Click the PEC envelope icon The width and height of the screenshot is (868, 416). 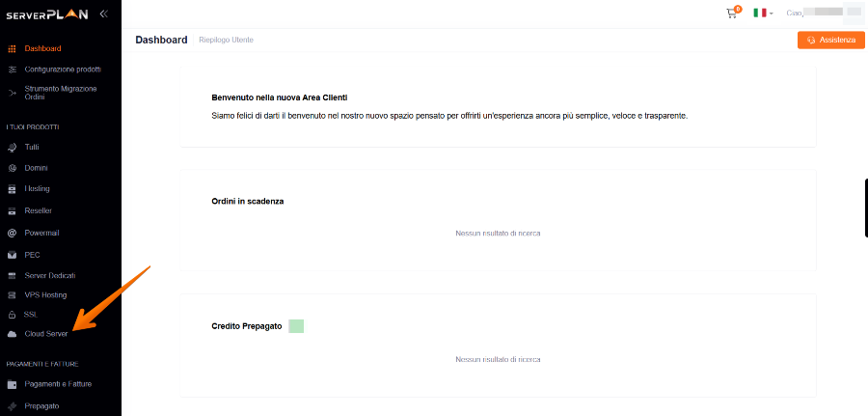12,255
